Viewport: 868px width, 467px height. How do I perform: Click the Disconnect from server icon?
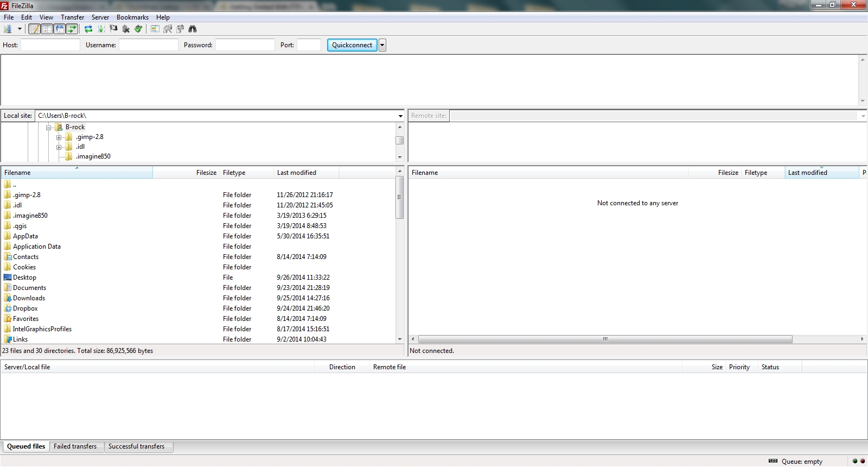click(126, 29)
